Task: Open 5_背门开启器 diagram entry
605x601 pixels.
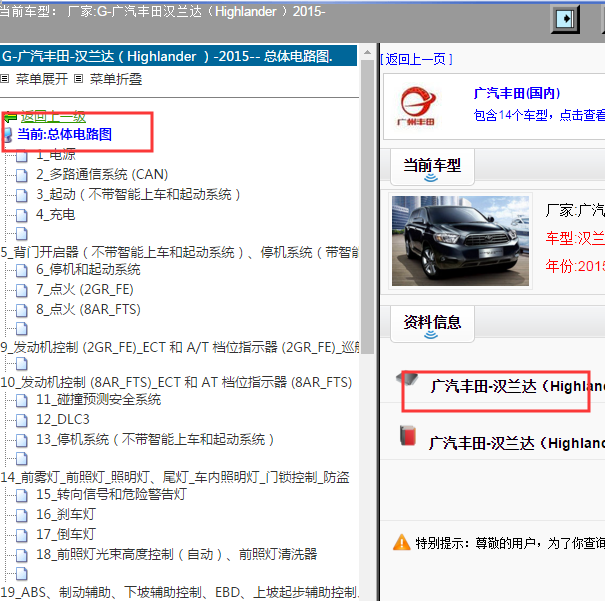Action: 179,253
